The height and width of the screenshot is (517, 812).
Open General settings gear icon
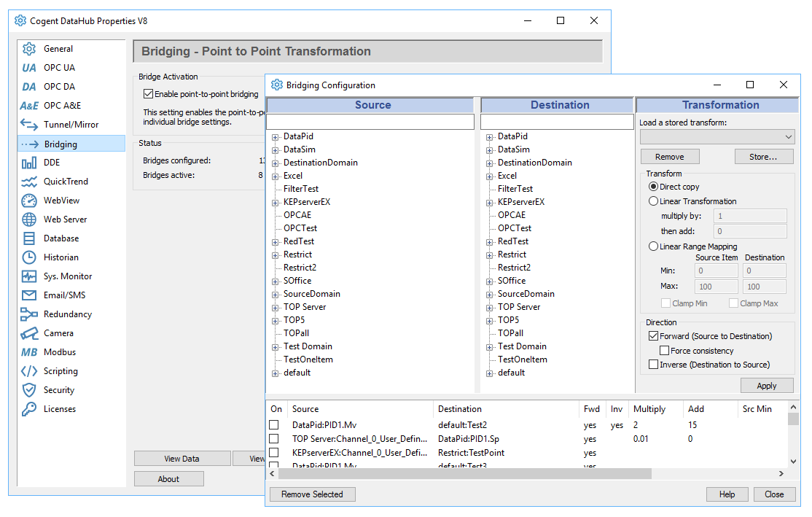coord(29,49)
